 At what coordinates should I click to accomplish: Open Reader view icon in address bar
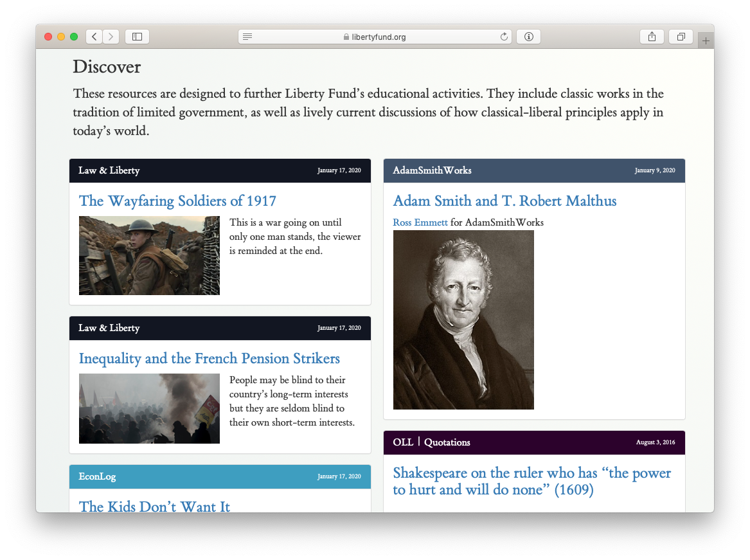point(247,37)
